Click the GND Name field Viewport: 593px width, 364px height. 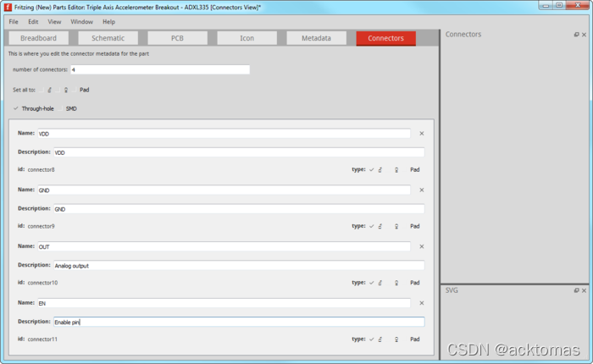point(224,190)
